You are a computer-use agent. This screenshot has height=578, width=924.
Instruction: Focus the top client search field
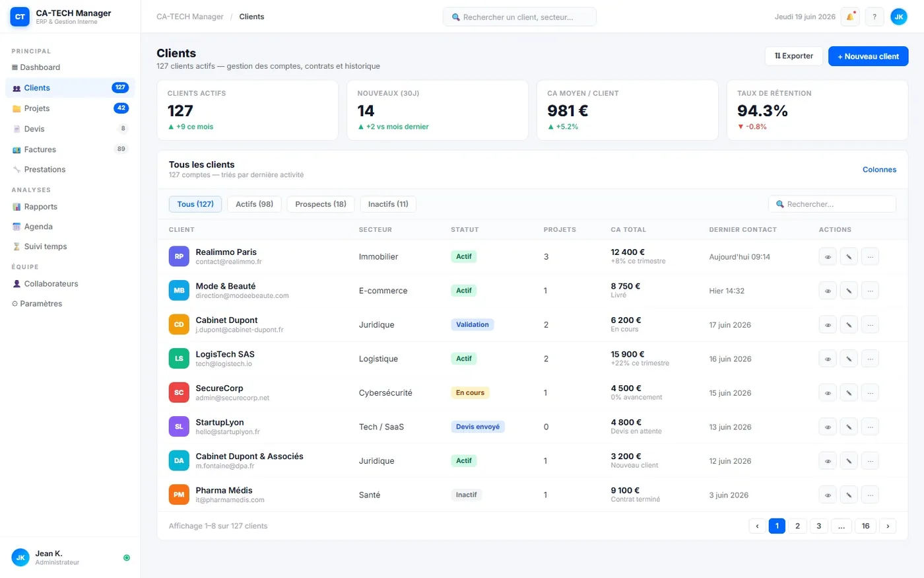519,17
